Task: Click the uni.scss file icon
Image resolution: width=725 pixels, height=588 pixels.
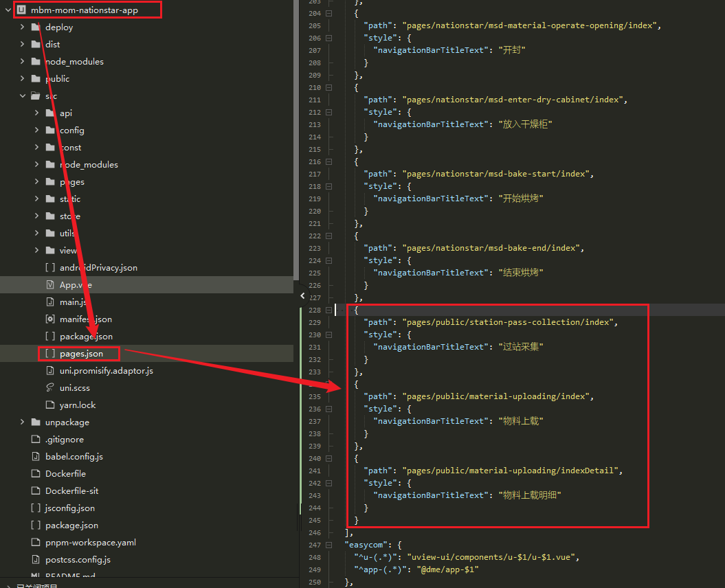Action: (x=49, y=388)
